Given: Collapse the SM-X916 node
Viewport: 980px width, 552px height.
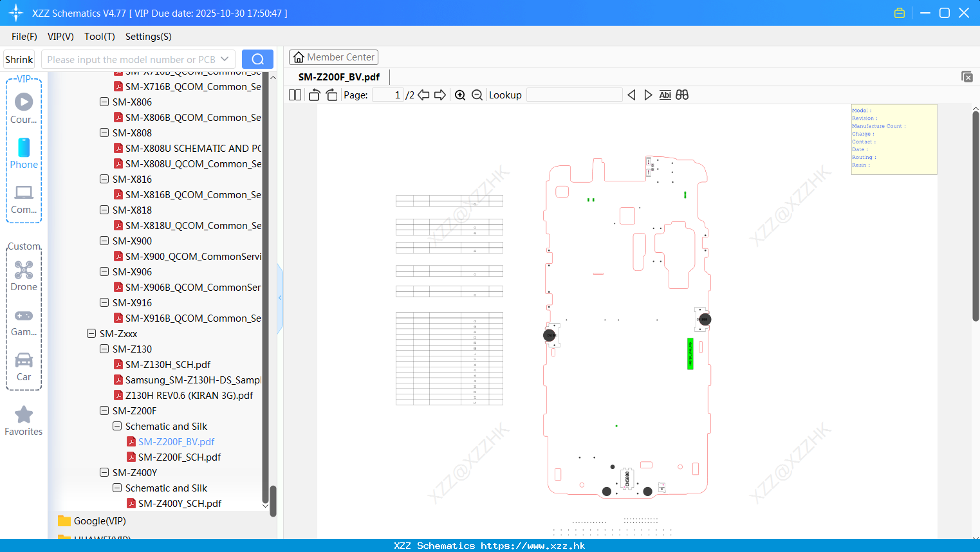Looking at the screenshot, I should [x=104, y=302].
